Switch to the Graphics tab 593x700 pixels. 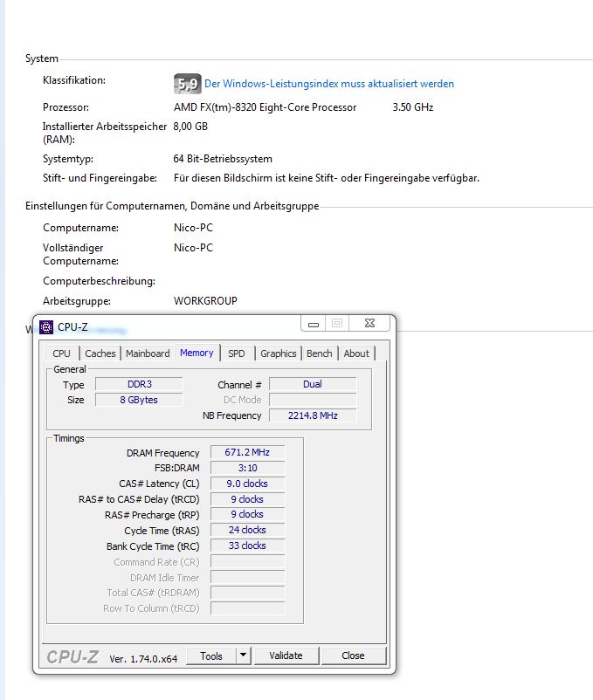click(x=279, y=353)
